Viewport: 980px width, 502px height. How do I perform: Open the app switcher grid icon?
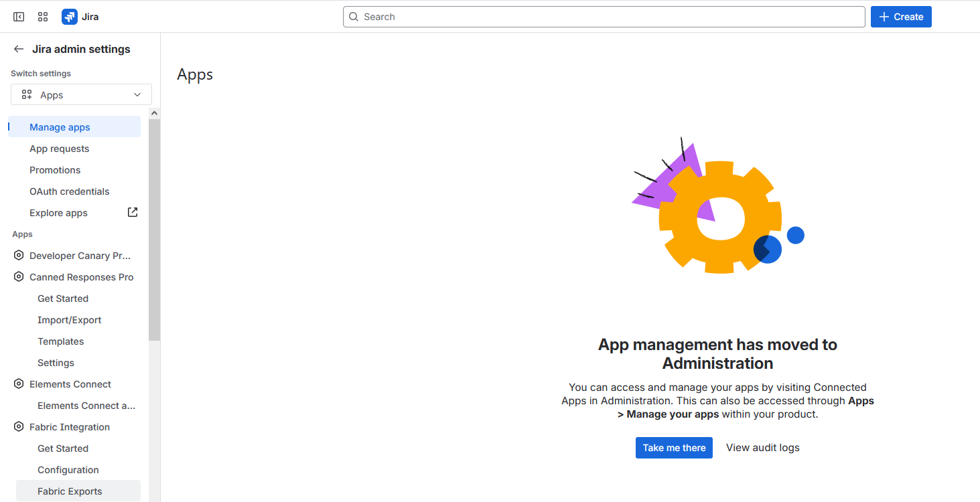pos(43,17)
